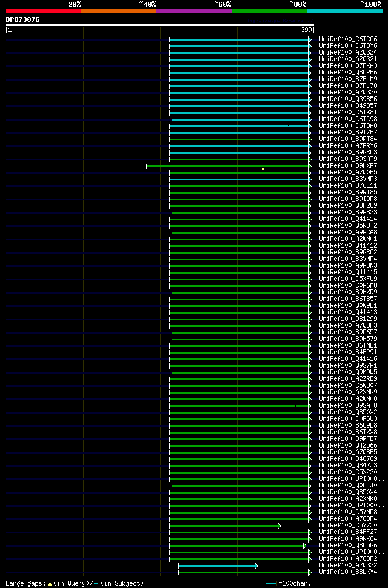Open hit UniRef100_C6TCC6
The width and height of the screenshot is (388, 588).
[x=348, y=39]
